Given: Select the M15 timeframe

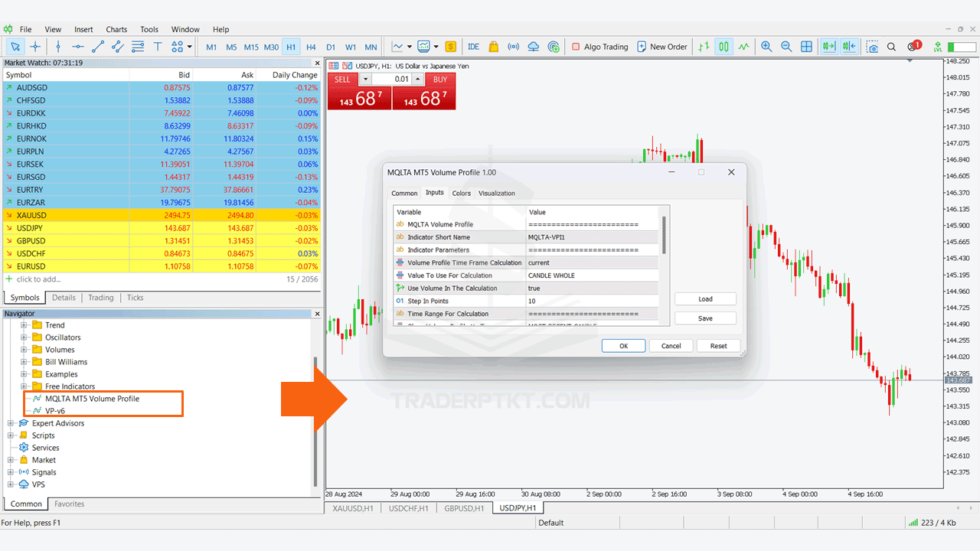Looking at the screenshot, I should click(x=251, y=47).
